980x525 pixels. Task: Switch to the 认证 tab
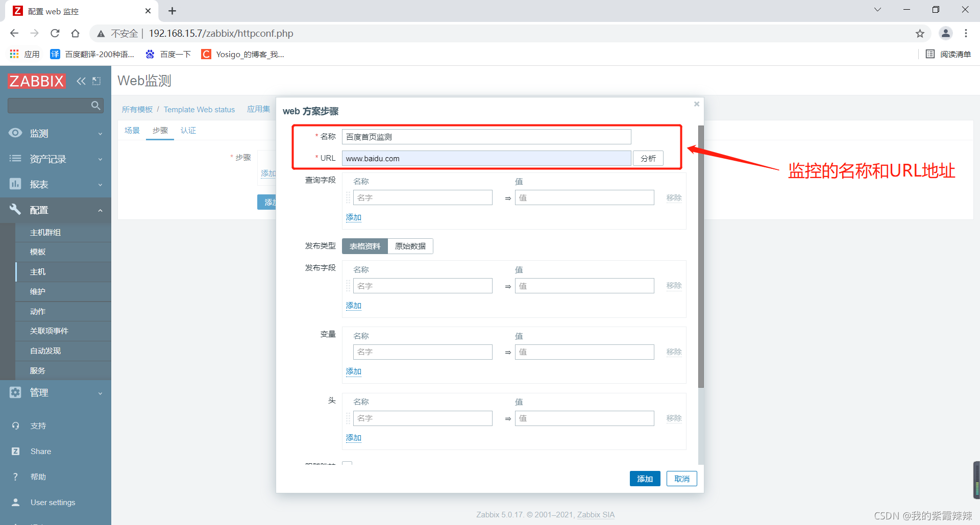pos(188,131)
